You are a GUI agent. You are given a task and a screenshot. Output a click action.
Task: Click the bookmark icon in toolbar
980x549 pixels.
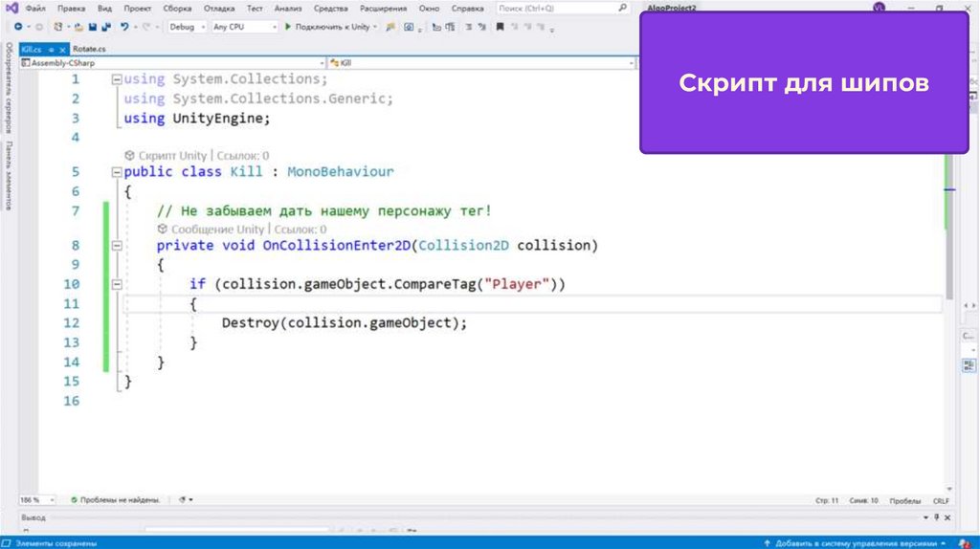pyautogui.click(x=500, y=27)
